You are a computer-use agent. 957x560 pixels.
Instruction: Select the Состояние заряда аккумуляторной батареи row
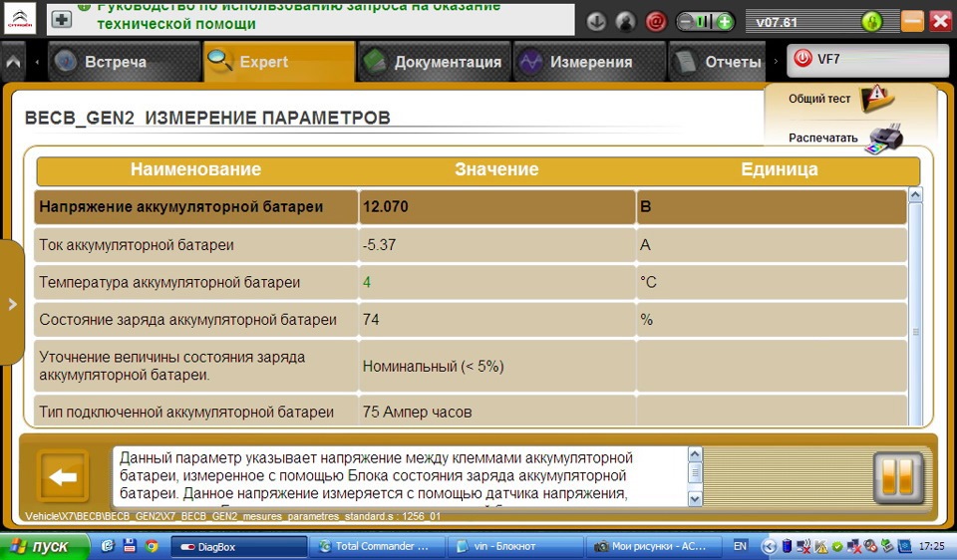point(470,320)
